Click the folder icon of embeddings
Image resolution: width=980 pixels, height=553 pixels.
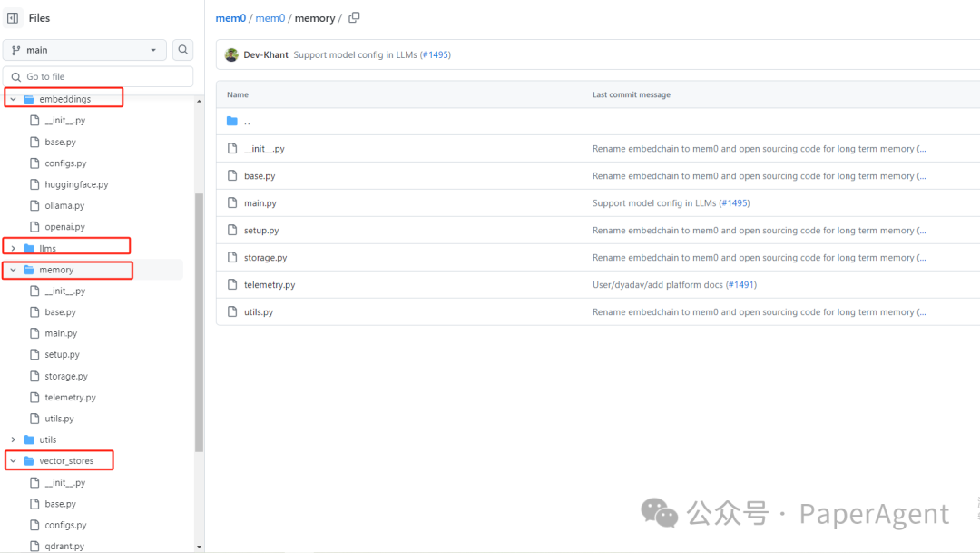point(29,99)
